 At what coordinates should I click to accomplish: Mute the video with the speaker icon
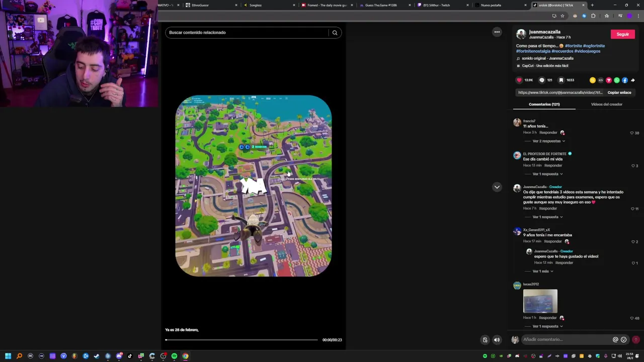497,340
